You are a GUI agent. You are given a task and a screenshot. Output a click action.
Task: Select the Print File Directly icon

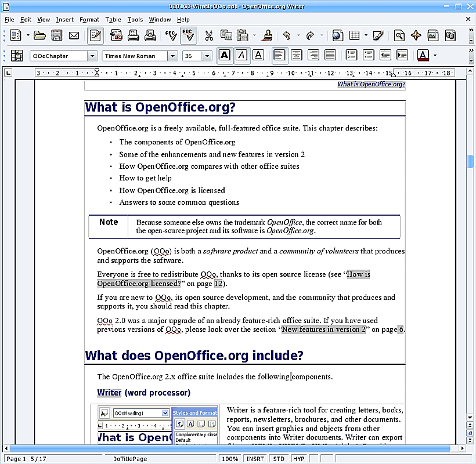click(132, 35)
